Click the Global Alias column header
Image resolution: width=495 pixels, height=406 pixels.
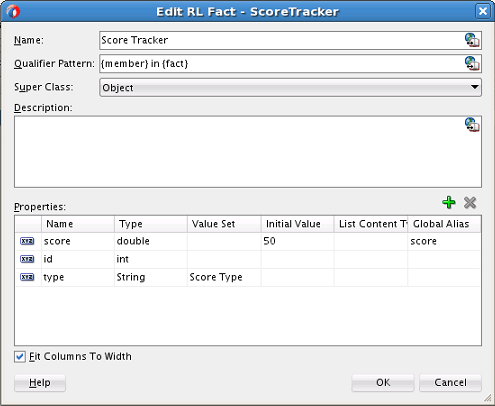(444, 224)
